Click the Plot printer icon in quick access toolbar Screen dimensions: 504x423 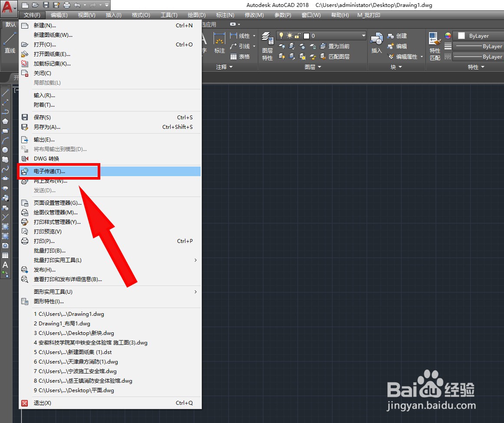(x=67, y=5)
